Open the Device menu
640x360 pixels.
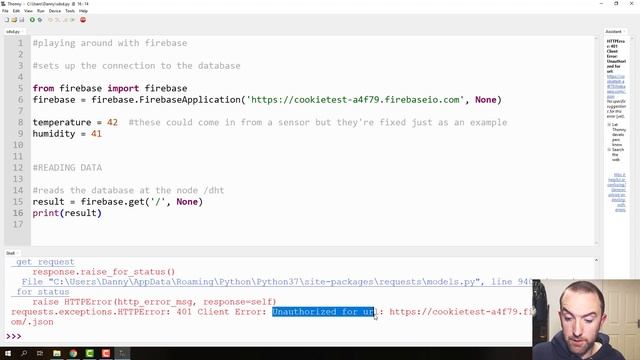coord(55,11)
